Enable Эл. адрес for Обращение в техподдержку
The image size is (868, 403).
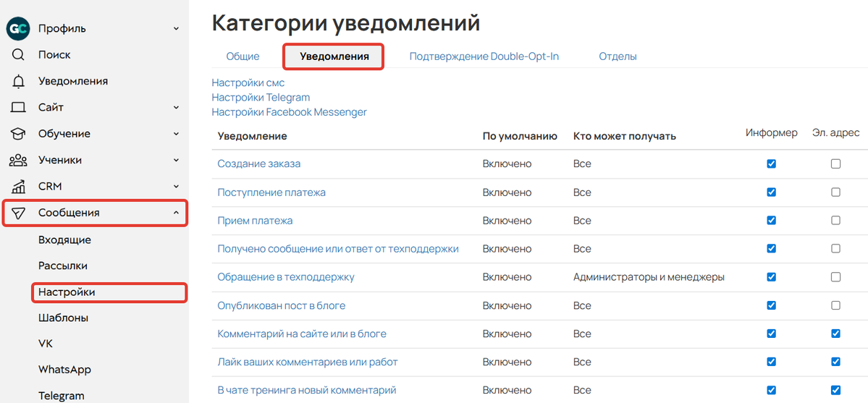[x=836, y=277]
